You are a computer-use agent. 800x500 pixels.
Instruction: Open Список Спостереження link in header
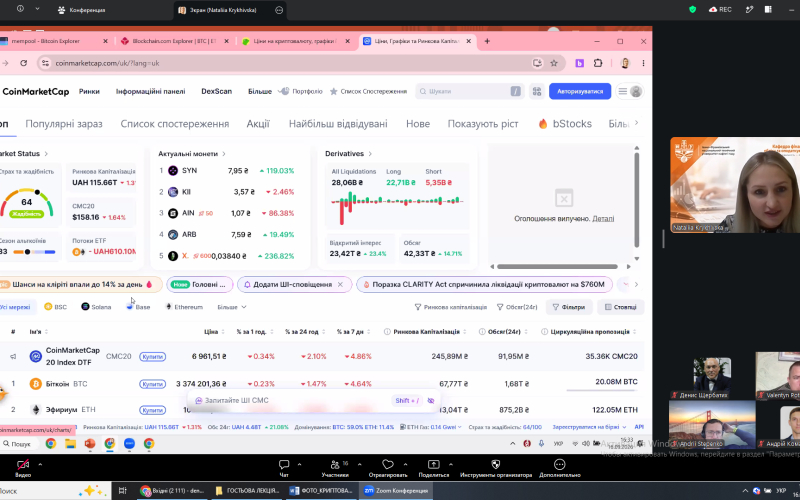(368, 91)
